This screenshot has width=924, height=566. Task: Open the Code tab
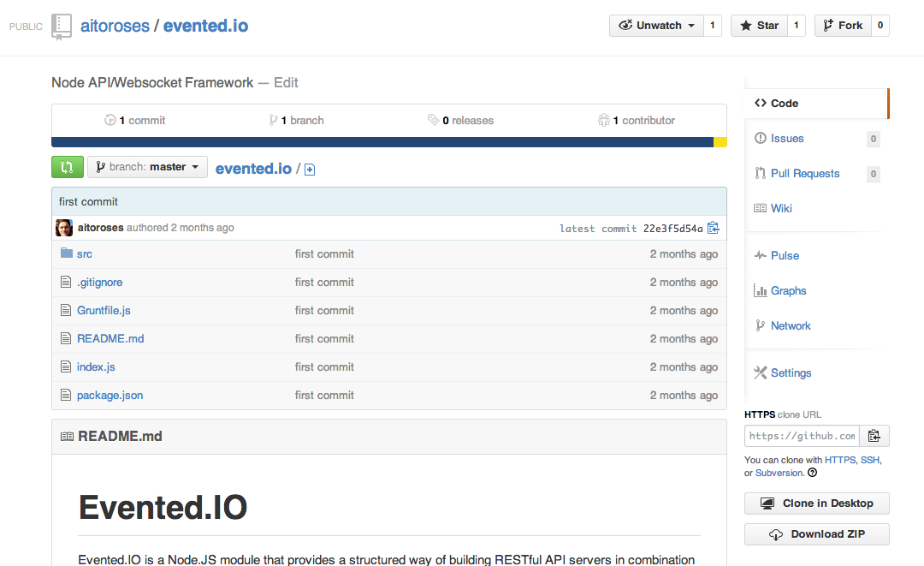tap(816, 103)
